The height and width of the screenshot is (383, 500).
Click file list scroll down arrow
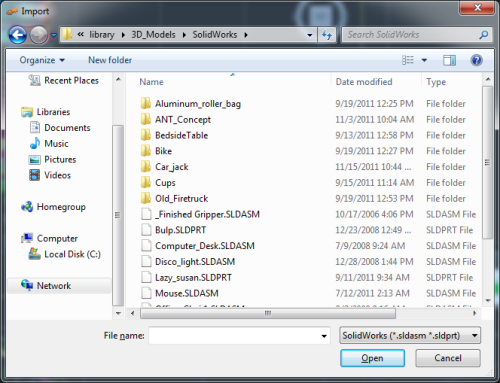click(x=488, y=301)
